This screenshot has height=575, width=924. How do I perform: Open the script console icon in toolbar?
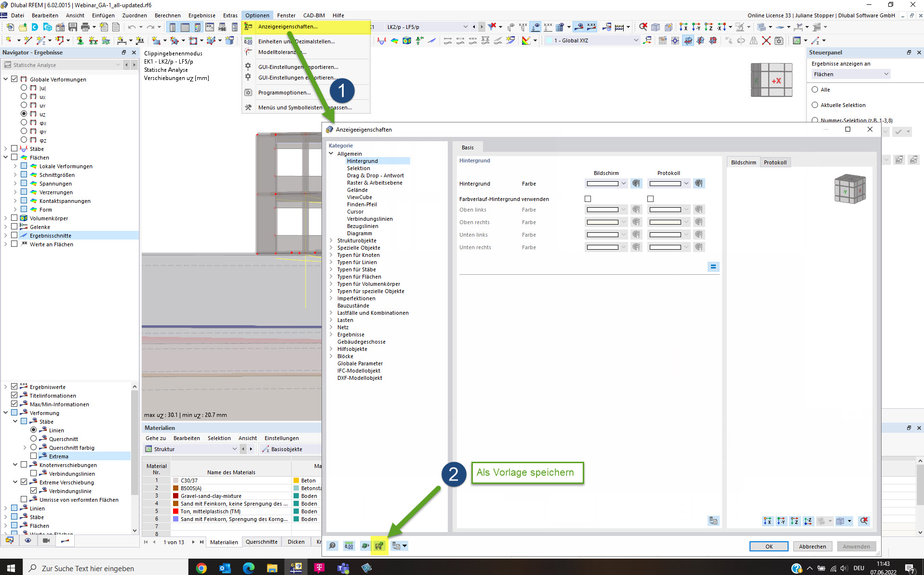(x=210, y=27)
